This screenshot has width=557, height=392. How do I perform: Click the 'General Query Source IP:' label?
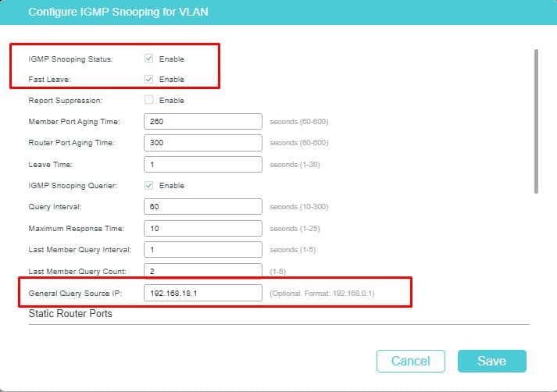[75, 294]
